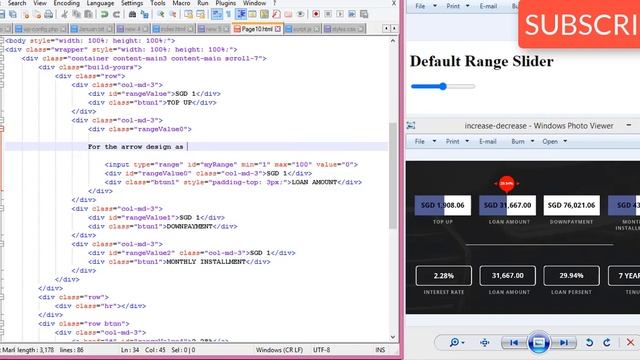Open Photo Viewer zoom magnifier dropdown
The width and height of the screenshot is (640, 360).
tap(456, 342)
